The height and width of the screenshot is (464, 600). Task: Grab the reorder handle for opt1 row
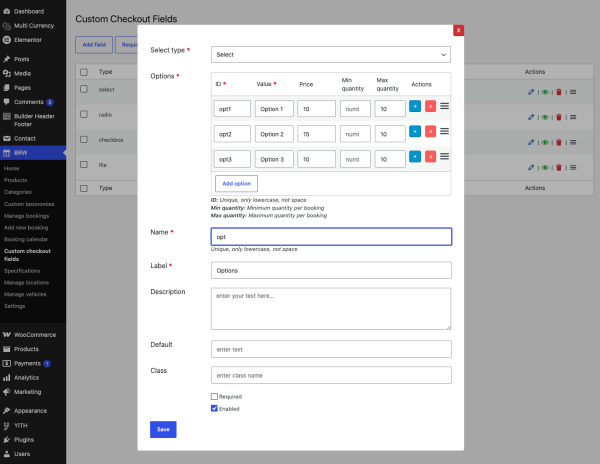tap(444, 106)
